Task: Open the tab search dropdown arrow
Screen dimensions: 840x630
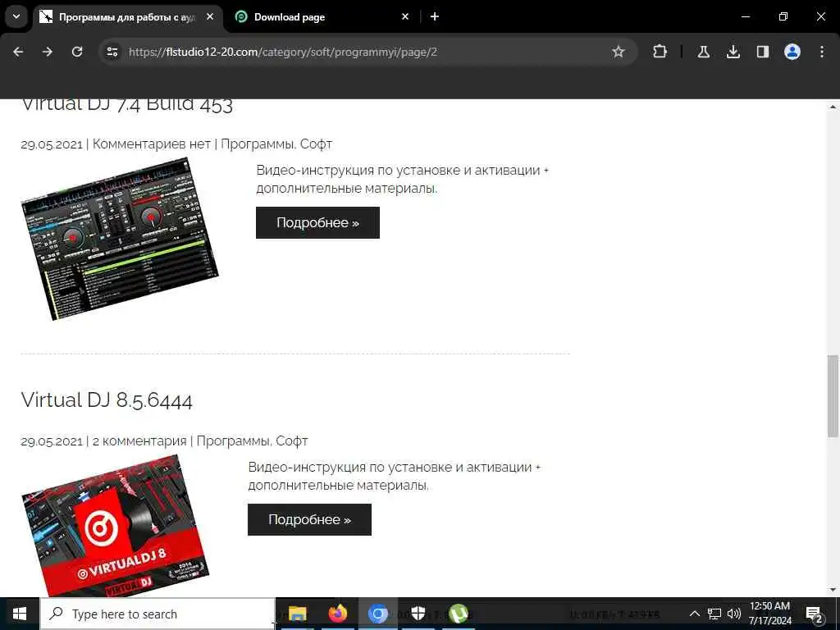Action: coord(16,16)
